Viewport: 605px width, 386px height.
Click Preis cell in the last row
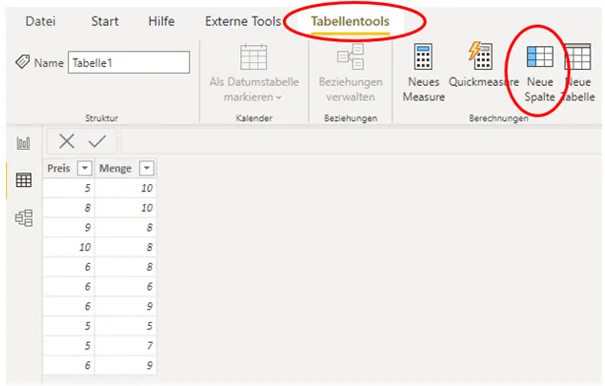[x=69, y=365]
